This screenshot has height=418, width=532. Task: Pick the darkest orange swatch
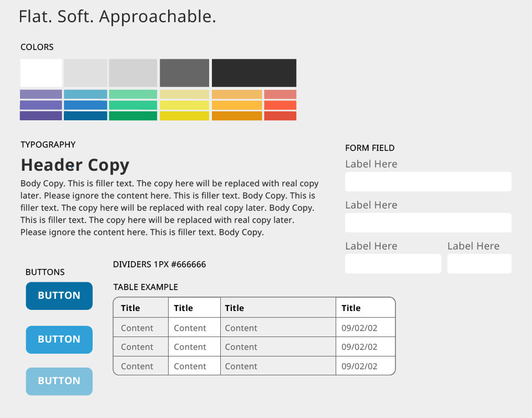236,116
